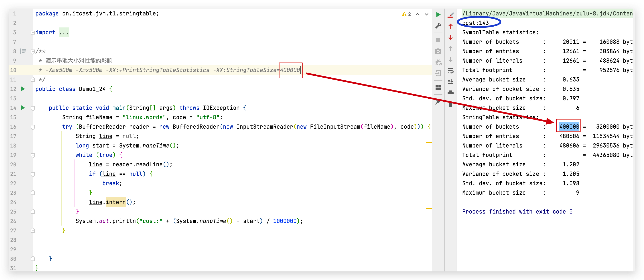Click yellow warning stripe mark near line 18
Image resolution: width=644 pixels, height=280 pixels.
[x=428, y=143]
